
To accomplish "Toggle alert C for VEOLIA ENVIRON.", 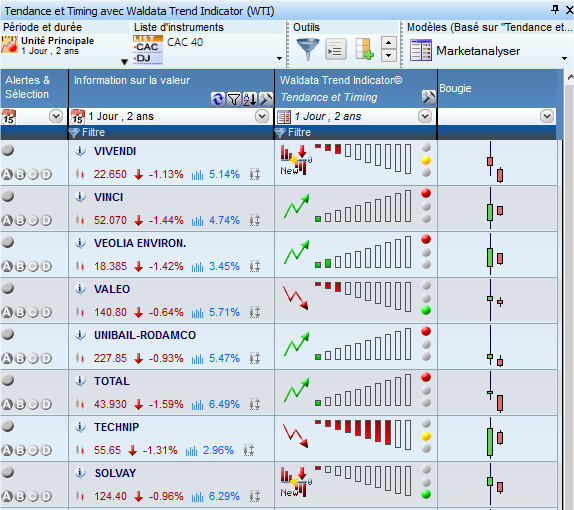I will pos(33,266).
